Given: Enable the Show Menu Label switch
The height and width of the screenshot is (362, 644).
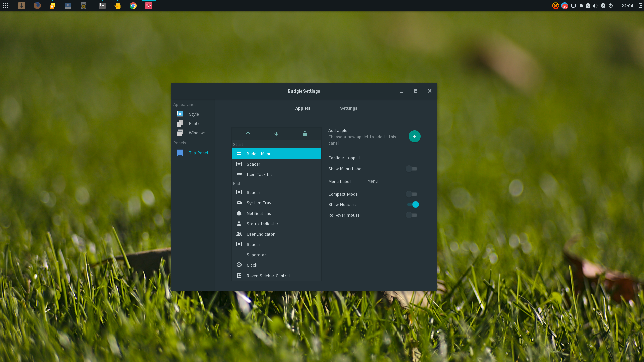Looking at the screenshot, I should pyautogui.click(x=412, y=169).
